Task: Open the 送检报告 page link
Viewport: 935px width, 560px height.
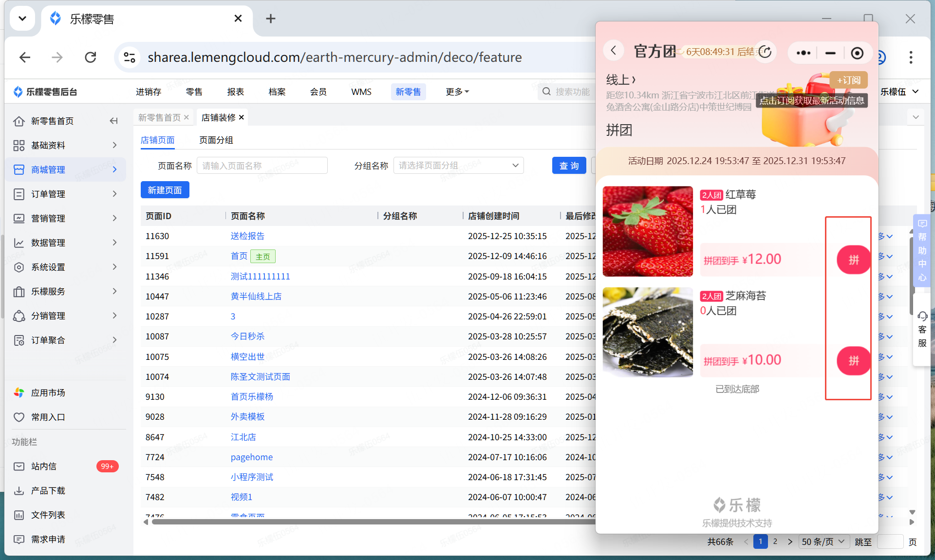Action: click(x=247, y=236)
